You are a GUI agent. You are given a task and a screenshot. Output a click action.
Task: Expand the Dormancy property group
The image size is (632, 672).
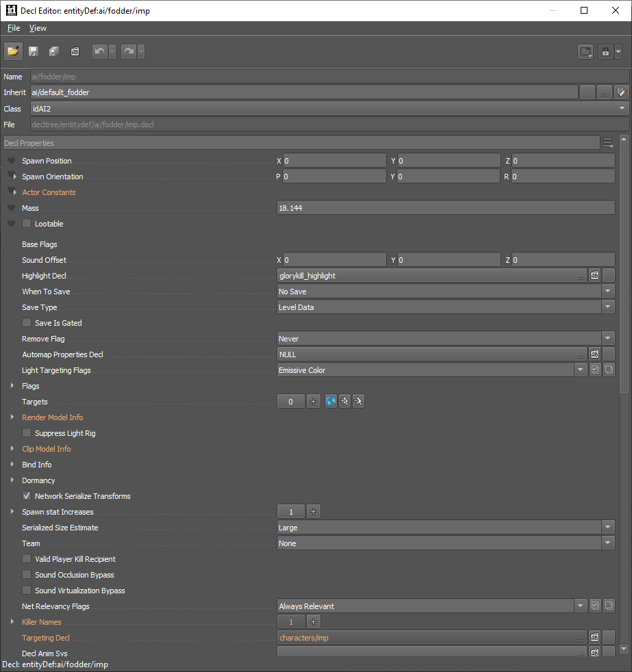click(x=12, y=480)
